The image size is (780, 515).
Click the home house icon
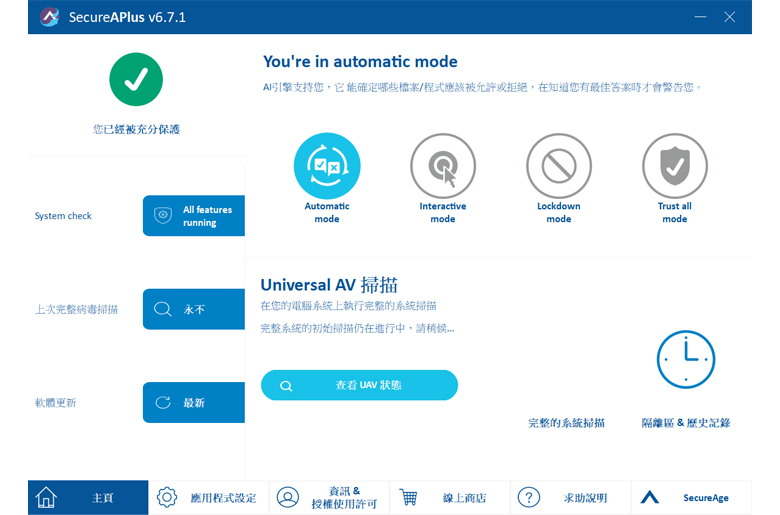point(46,497)
